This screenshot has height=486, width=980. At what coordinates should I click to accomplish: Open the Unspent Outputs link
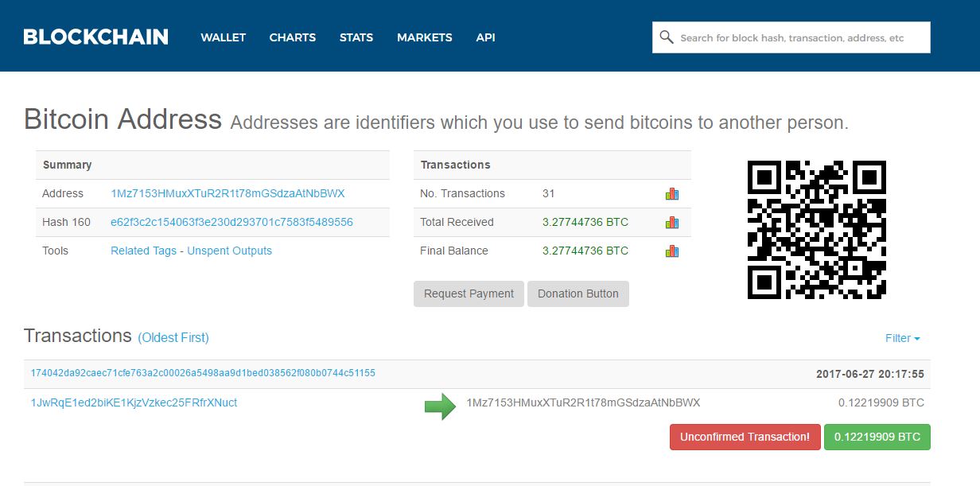(229, 251)
